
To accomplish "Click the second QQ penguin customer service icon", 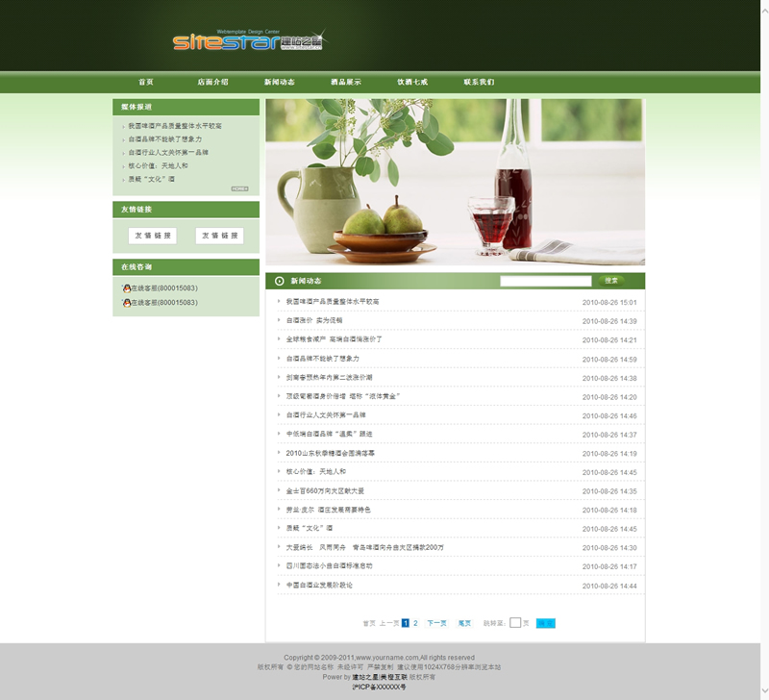I will point(126,303).
